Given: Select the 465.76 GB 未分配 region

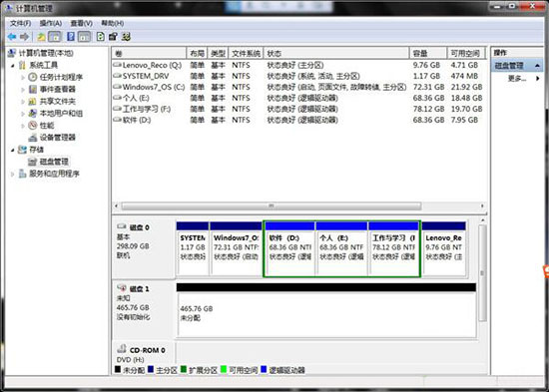Looking at the screenshot, I should [326, 310].
